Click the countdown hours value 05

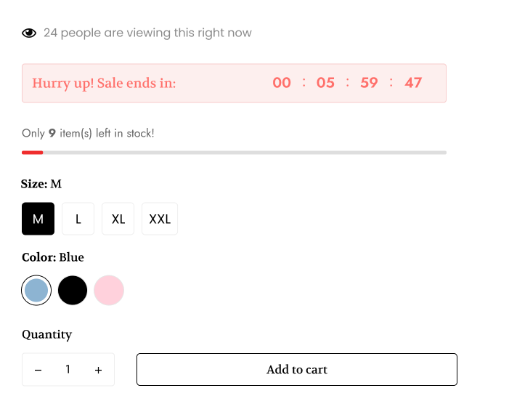point(325,83)
